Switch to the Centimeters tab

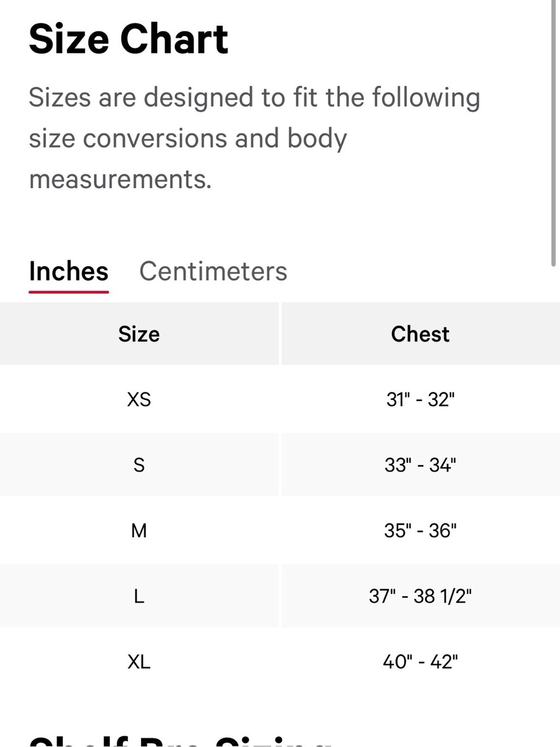pyautogui.click(x=213, y=271)
